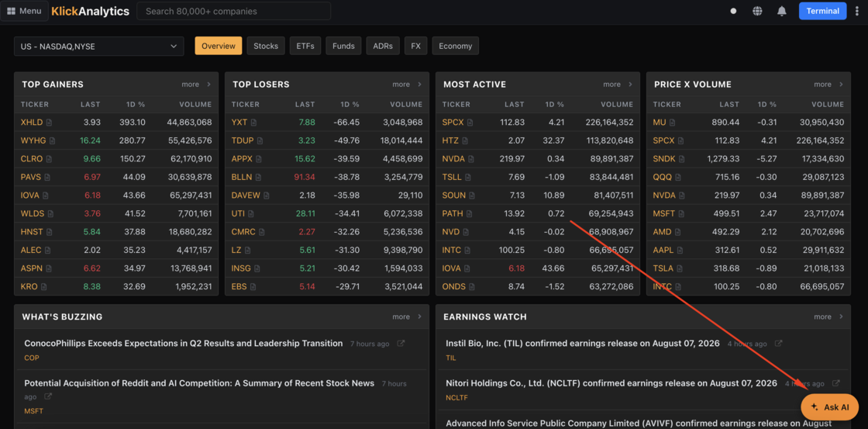Go to KlickAnalytics home logo
The image size is (868, 429).
pos(90,11)
